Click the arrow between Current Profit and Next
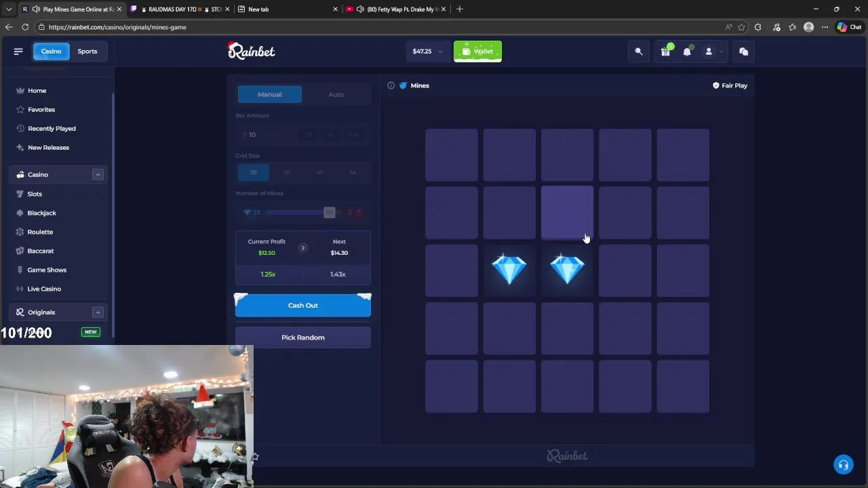This screenshot has height=488, width=868. pyautogui.click(x=303, y=248)
